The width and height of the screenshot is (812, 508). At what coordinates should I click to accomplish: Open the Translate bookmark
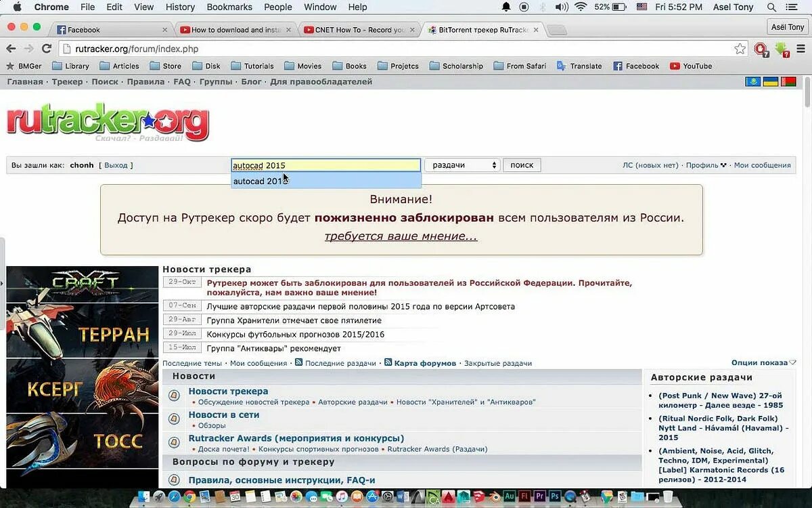pyautogui.click(x=579, y=66)
